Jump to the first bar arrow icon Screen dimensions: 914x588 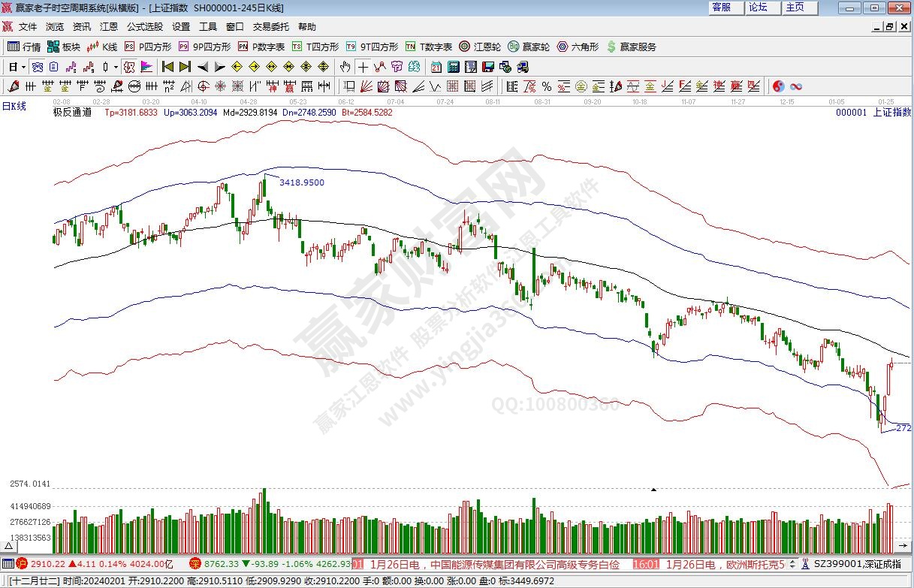tap(167, 67)
